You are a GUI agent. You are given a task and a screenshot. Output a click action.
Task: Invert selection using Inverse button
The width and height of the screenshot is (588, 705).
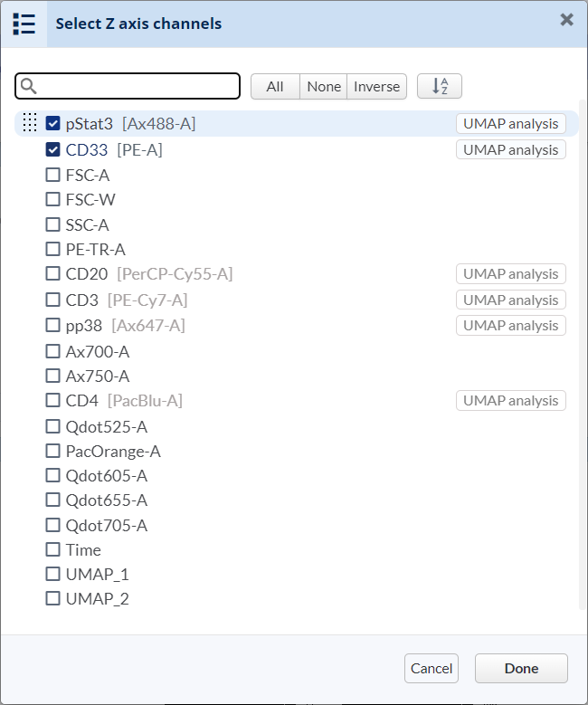coord(376,86)
